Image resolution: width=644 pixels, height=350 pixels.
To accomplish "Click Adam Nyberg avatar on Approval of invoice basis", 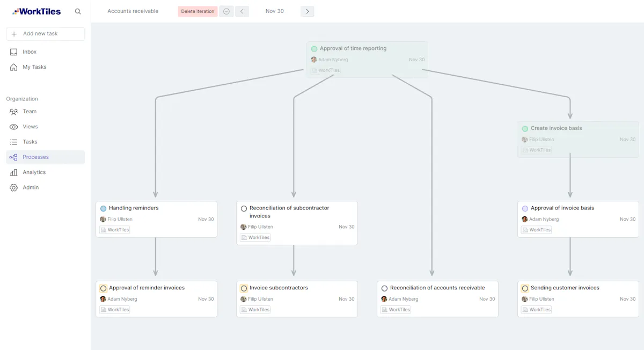I will pyautogui.click(x=525, y=219).
